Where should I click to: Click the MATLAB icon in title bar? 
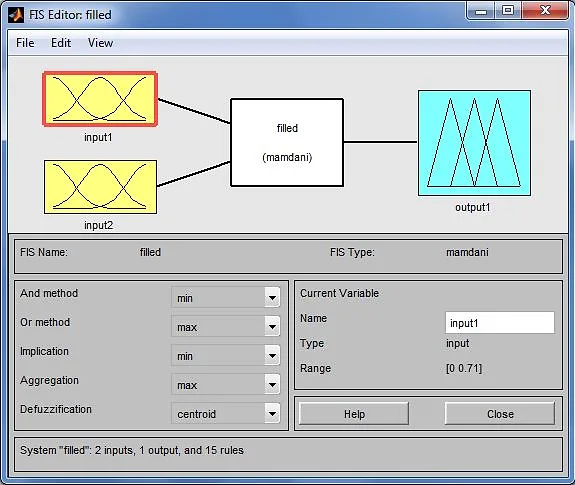click(16, 15)
